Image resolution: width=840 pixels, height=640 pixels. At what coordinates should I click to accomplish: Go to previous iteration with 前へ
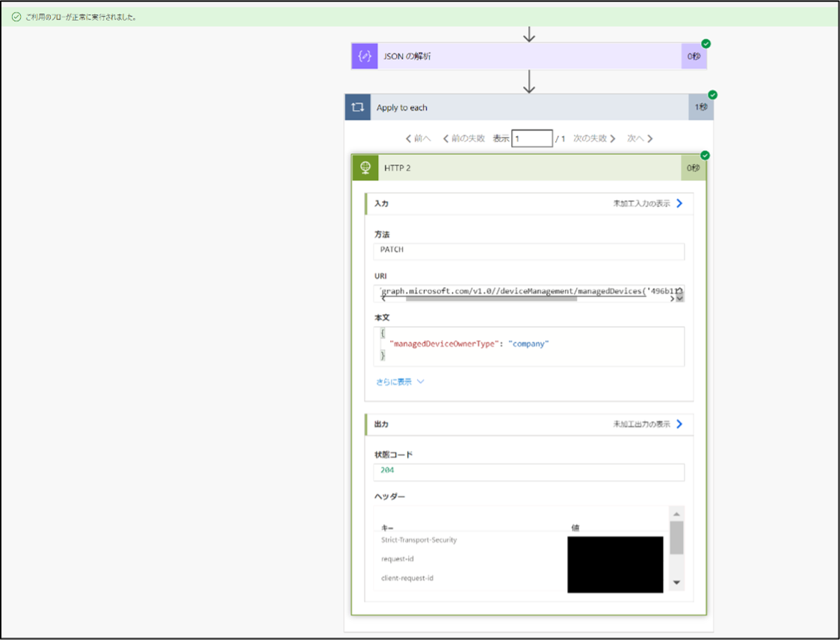418,138
